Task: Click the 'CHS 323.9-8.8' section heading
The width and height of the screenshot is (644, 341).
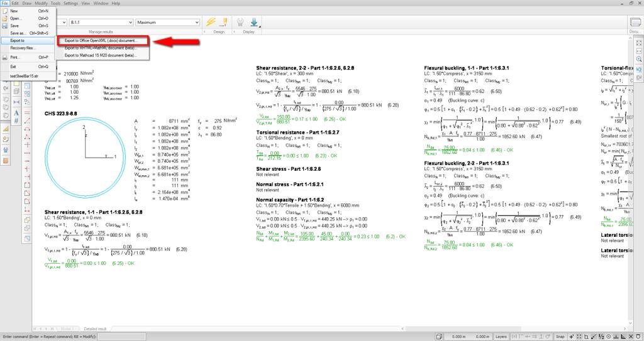Action: 61,113
